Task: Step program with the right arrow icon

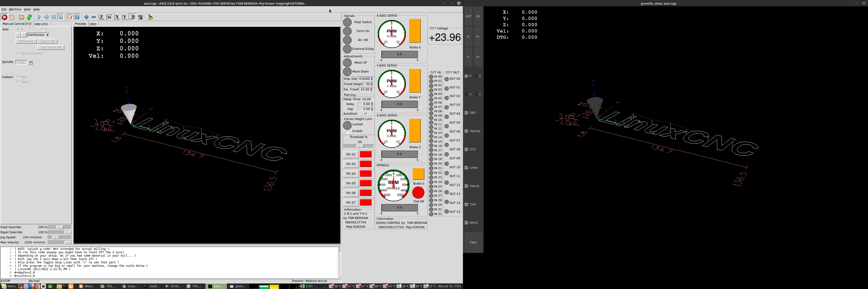Action: point(46,17)
